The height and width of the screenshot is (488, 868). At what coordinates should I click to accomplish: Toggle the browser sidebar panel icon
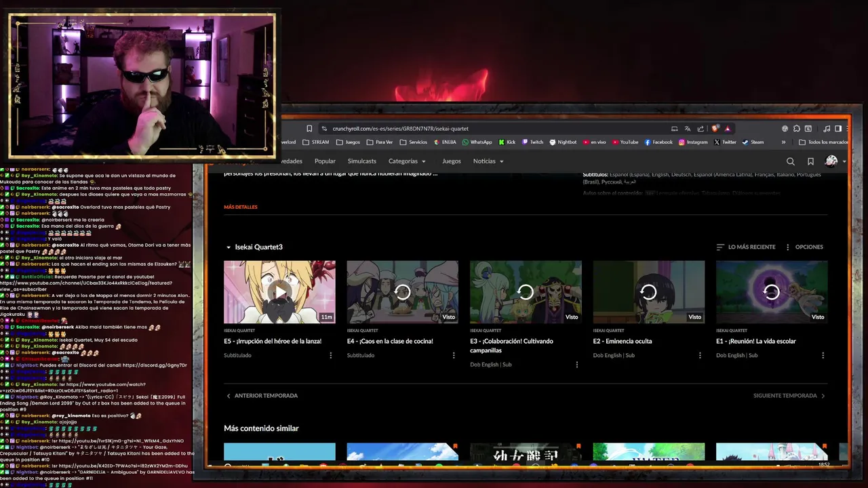click(x=838, y=129)
